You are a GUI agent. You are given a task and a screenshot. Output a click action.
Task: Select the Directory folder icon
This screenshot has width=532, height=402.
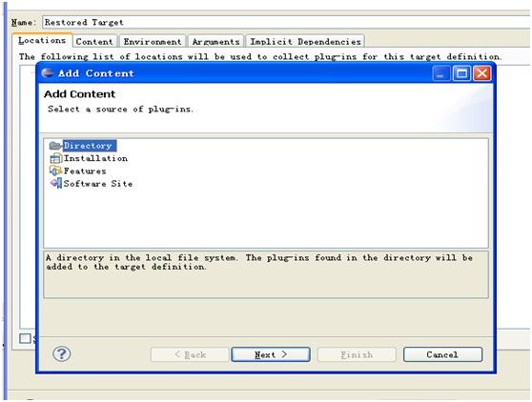pos(55,146)
